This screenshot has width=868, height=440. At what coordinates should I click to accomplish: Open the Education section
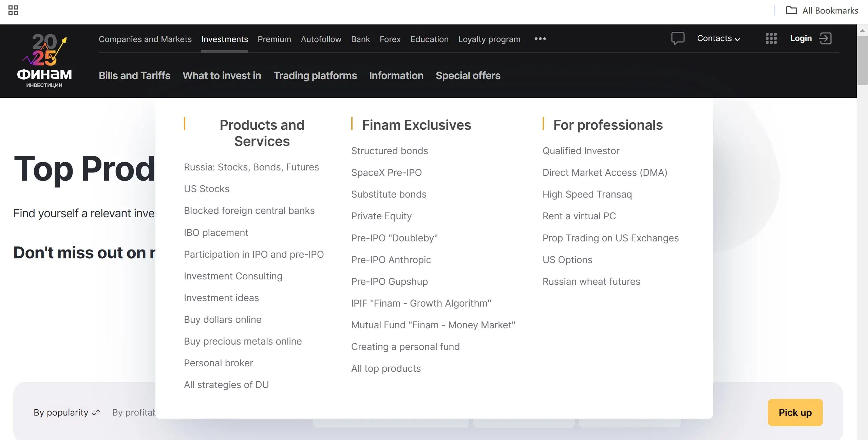[429, 39]
